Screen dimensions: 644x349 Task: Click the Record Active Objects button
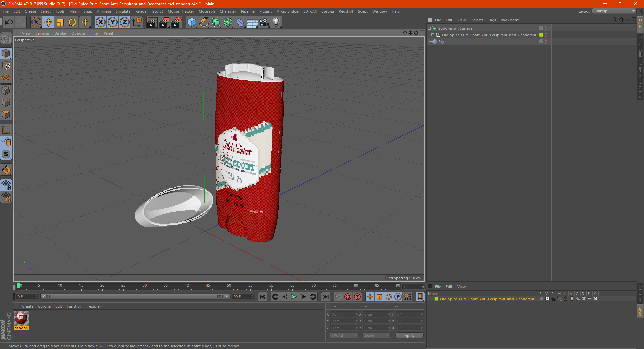pyautogui.click(x=338, y=297)
